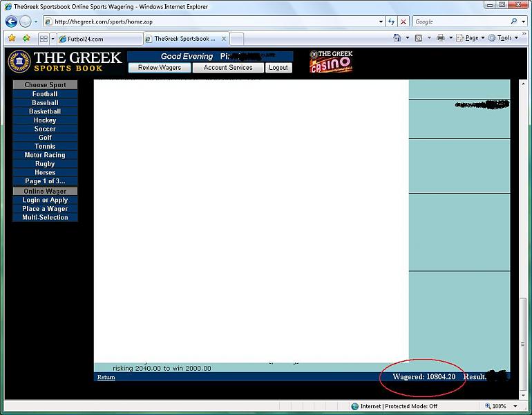532x415 pixels.
Task: Open the Page menu dropdown
Action: [x=471, y=38]
